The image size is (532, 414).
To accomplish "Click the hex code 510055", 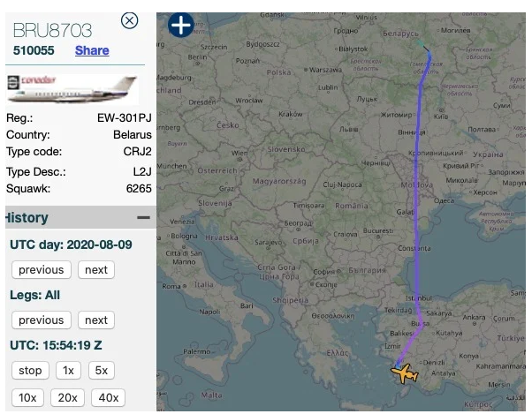I will [34, 50].
